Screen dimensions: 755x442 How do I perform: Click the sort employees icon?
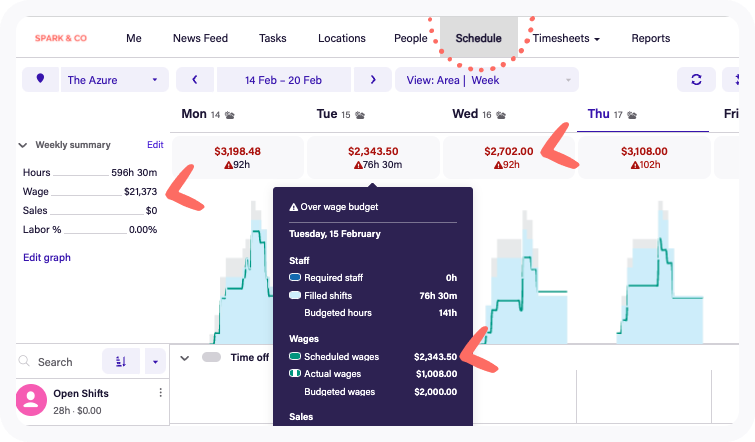click(x=122, y=362)
